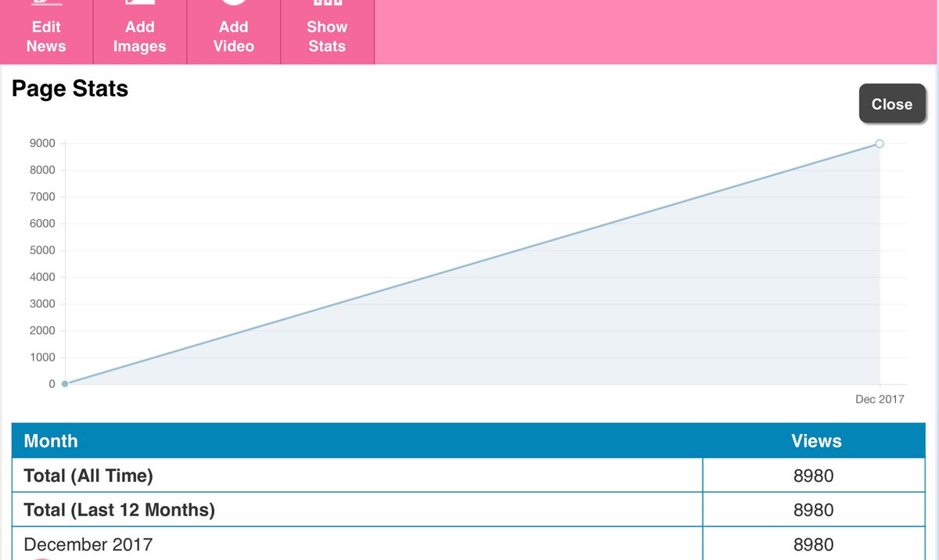Click the 8980 value for December 2017
Image resolution: width=939 pixels, height=560 pixels.
(x=814, y=544)
